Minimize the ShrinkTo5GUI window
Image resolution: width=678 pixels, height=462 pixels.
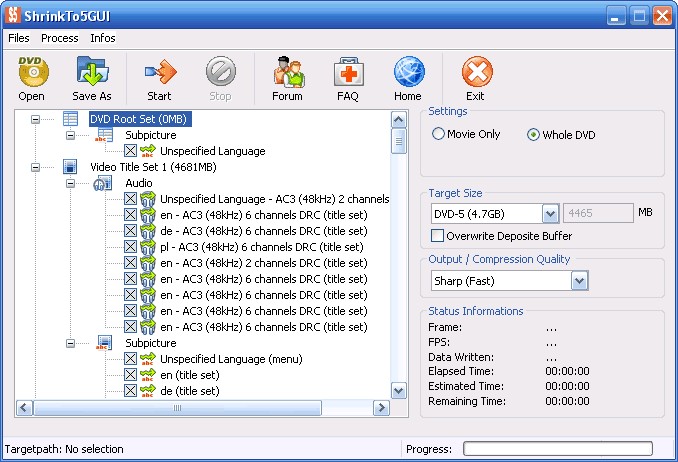coord(616,16)
